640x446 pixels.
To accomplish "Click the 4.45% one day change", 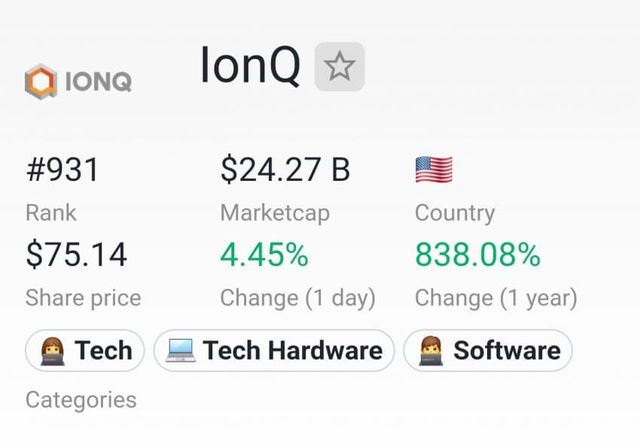I will click(264, 255).
